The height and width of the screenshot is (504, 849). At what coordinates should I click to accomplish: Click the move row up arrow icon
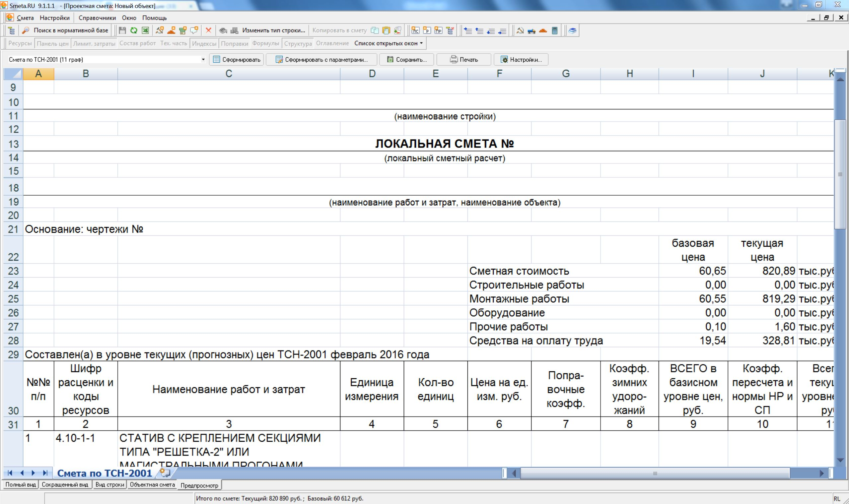479,31
